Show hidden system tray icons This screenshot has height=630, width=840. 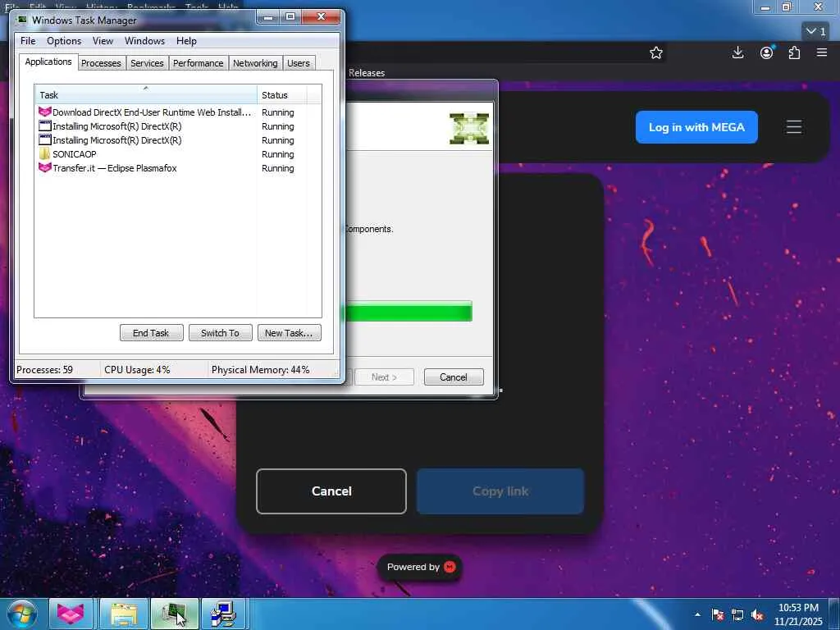697,614
